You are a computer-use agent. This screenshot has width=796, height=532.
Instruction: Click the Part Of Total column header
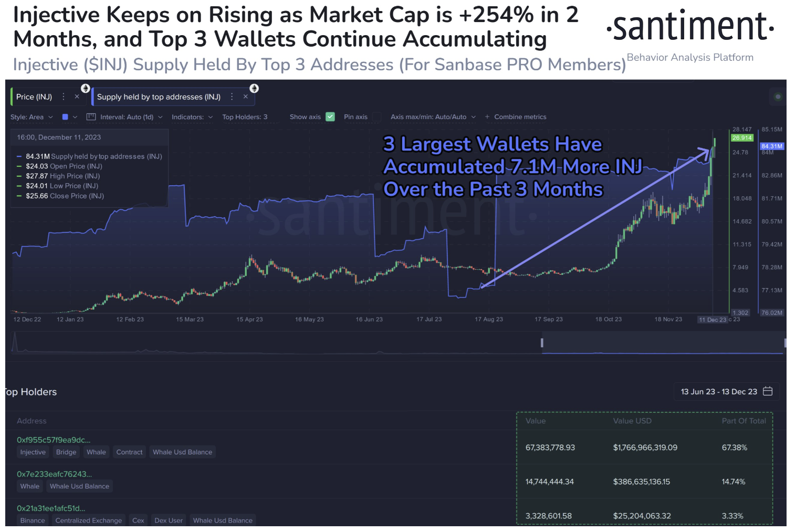pyautogui.click(x=743, y=421)
